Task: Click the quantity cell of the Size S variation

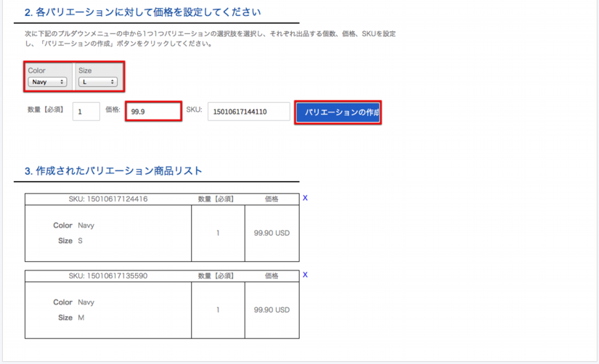Action: (218, 233)
